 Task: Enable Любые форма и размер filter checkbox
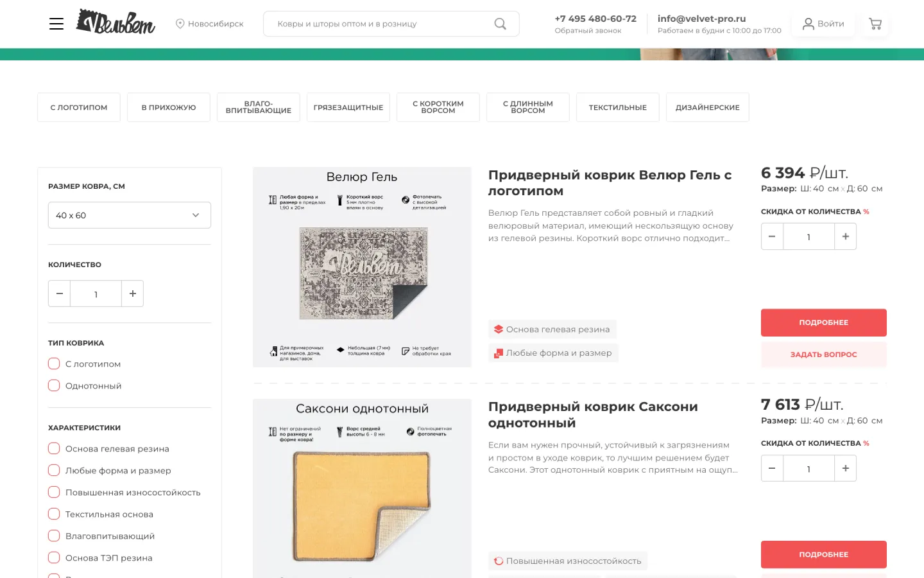(x=54, y=470)
